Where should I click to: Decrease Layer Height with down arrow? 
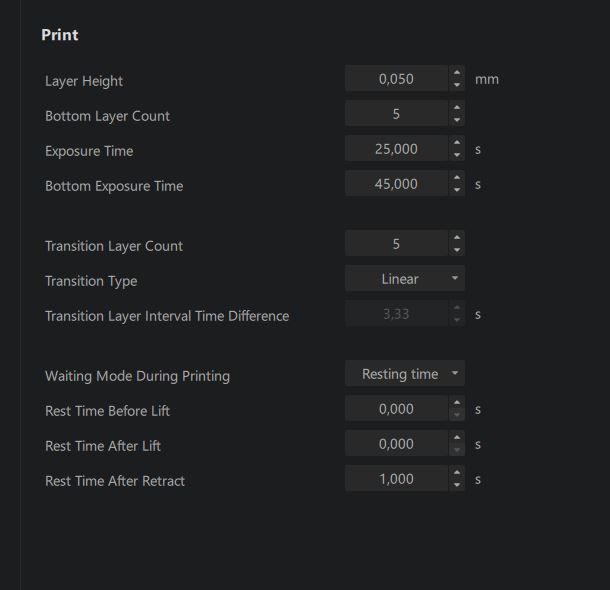tap(457, 84)
